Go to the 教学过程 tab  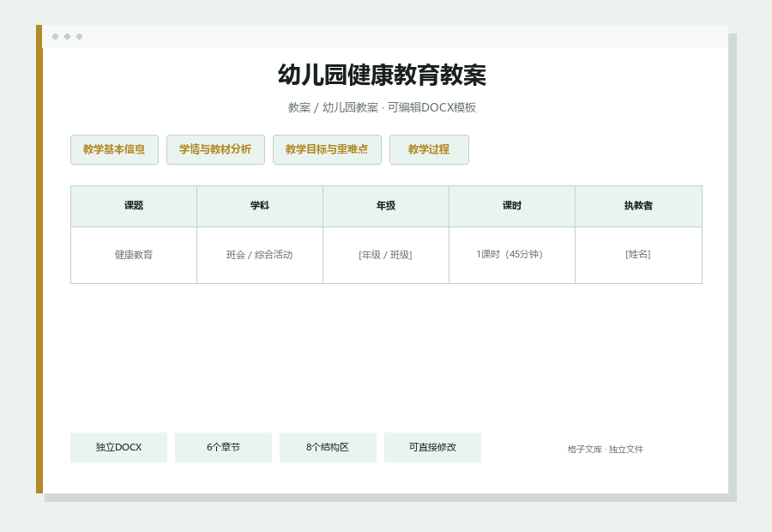[429, 150]
